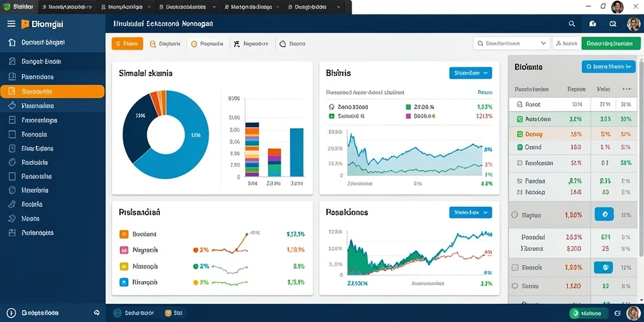Open the blue dropdown in the Reselciones card
Screen dimensions: 644x322
click(470, 213)
